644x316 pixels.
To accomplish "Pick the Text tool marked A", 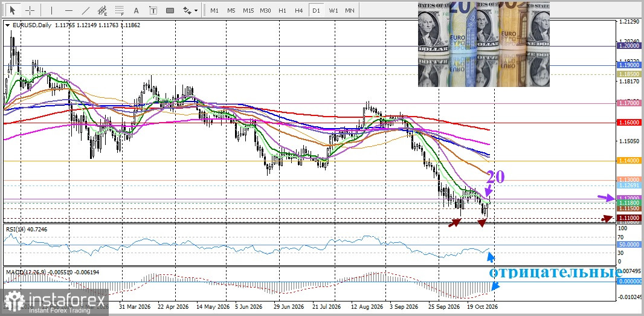I will coord(137,10).
